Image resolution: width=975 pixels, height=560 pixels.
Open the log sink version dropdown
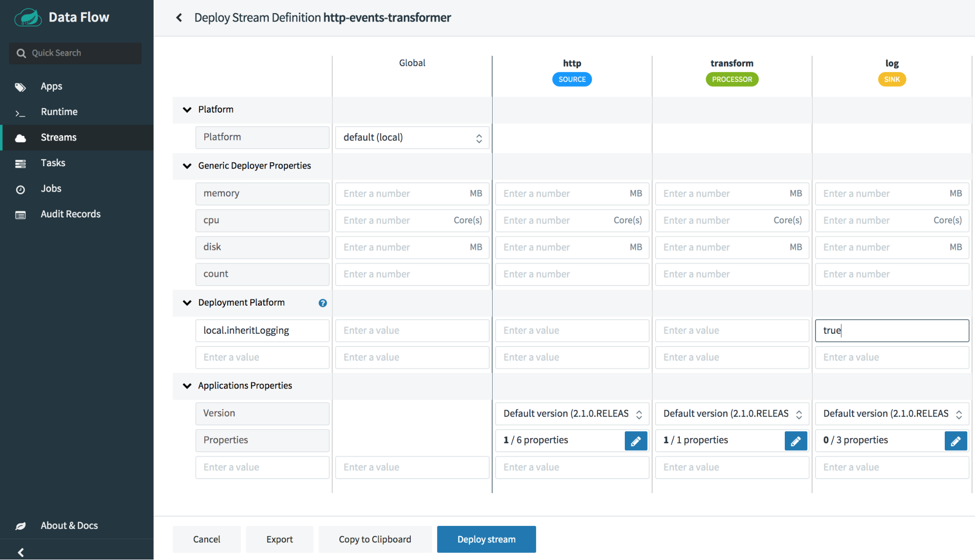pos(892,414)
